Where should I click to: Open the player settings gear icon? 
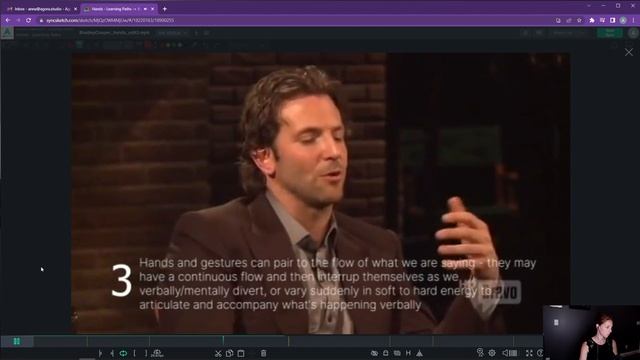pos(492,353)
